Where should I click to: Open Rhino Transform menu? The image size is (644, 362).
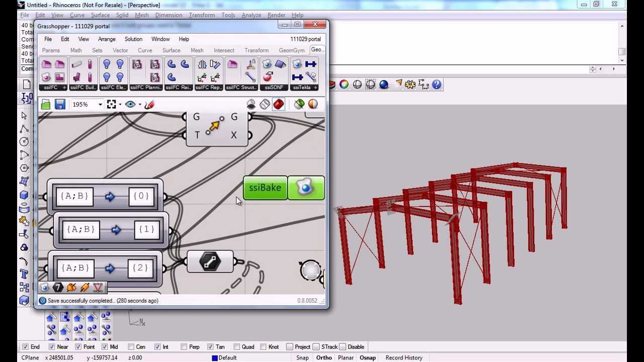coord(202,15)
